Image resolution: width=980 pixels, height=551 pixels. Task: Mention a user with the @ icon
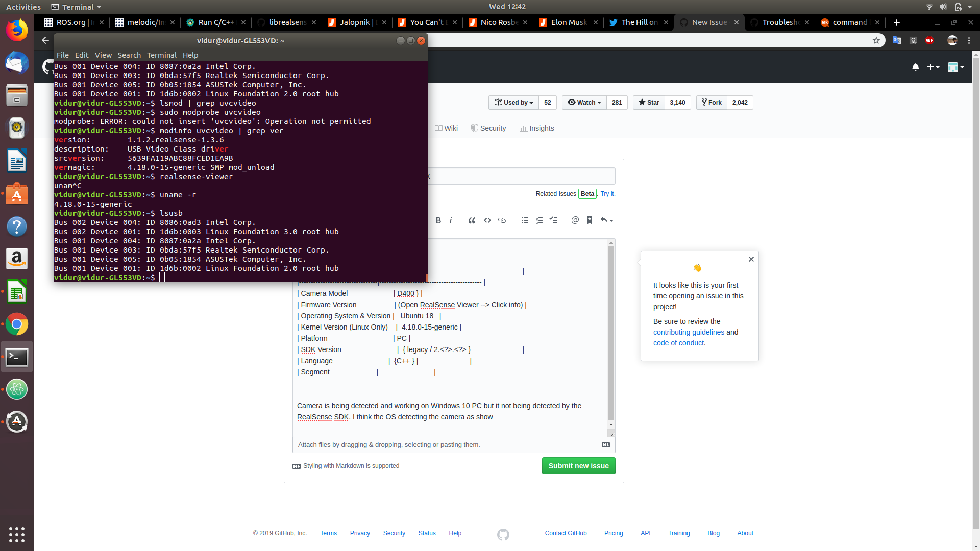point(575,220)
